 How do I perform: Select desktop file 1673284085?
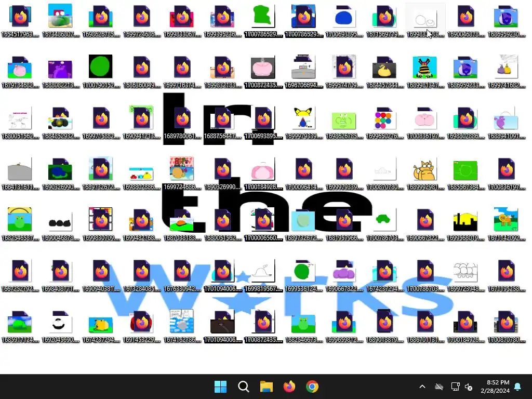pos(142,275)
